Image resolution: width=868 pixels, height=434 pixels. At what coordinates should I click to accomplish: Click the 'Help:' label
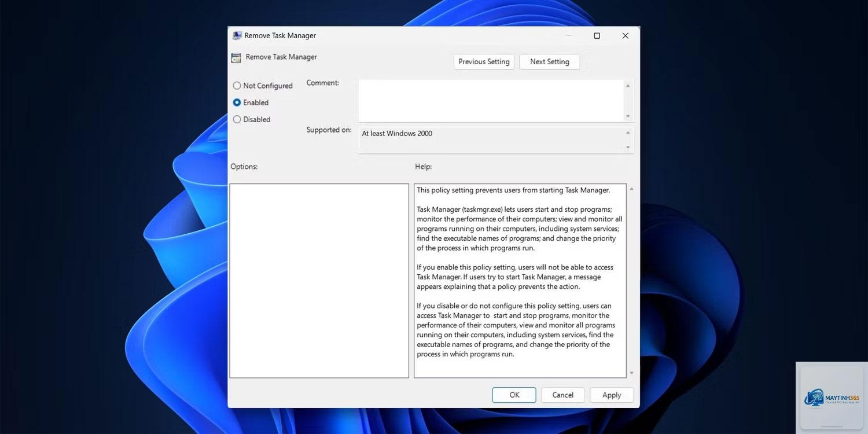pyautogui.click(x=424, y=167)
